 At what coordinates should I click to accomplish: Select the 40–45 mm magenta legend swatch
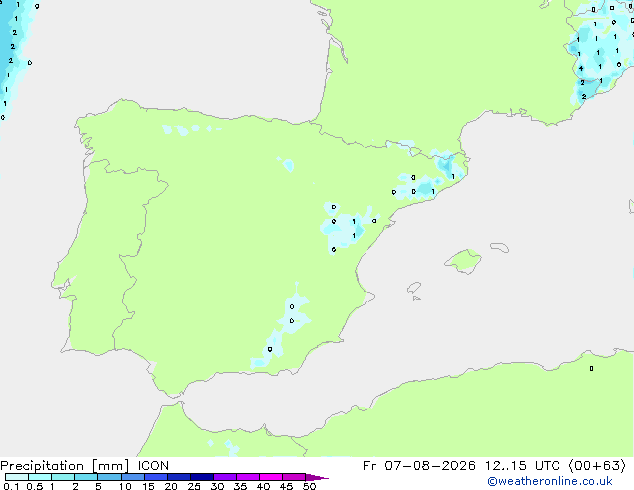pyautogui.click(x=271, y=477)
